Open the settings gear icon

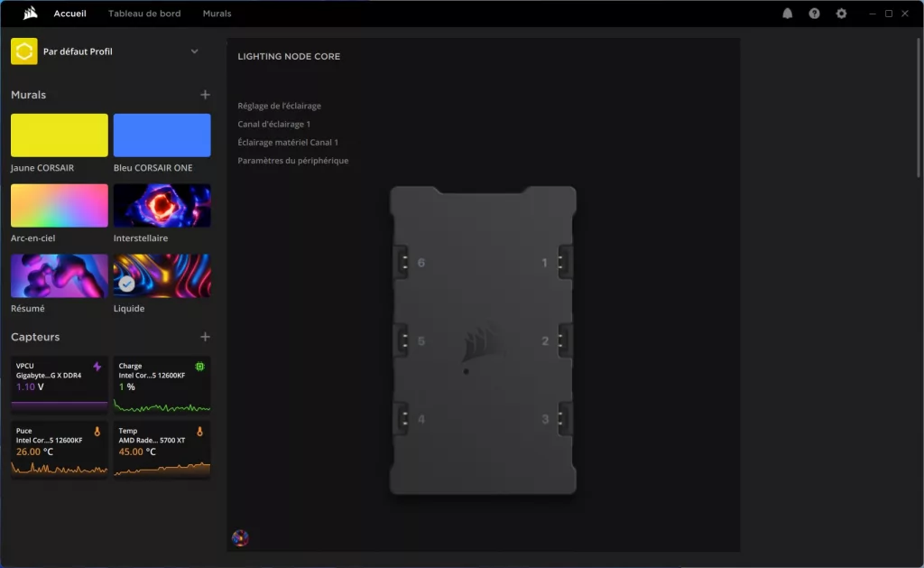pyautogui.click(x=841, y=13)
